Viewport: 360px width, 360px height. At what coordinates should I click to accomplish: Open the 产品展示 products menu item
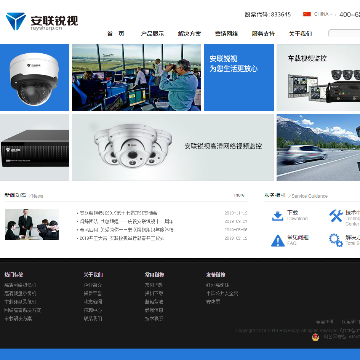tap(152, 33)
